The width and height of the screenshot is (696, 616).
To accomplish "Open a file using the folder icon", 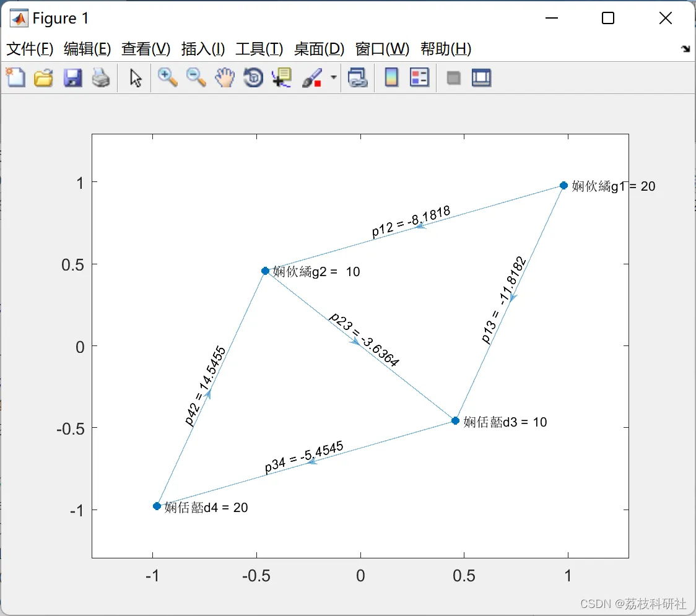I will tap(43, 77).
